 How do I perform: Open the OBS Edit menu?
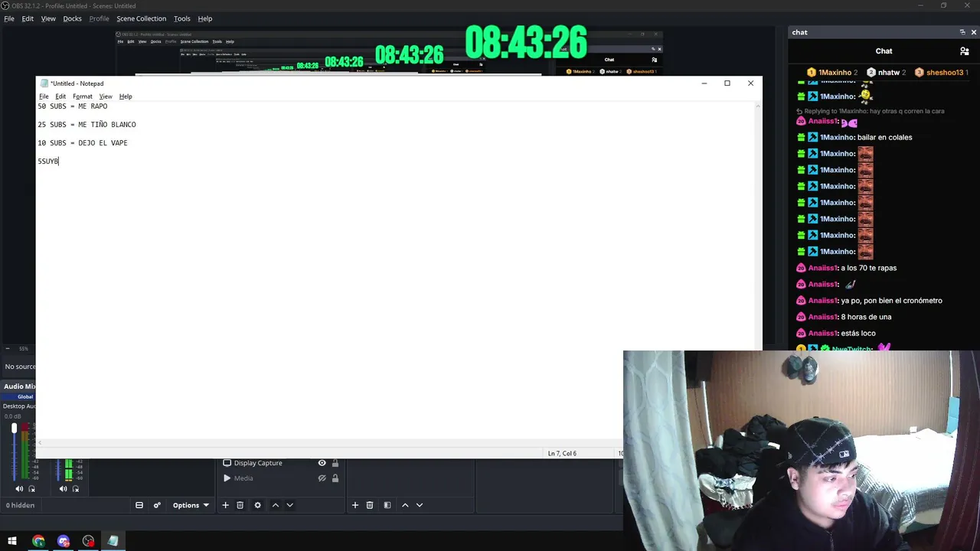pos(28,18)
